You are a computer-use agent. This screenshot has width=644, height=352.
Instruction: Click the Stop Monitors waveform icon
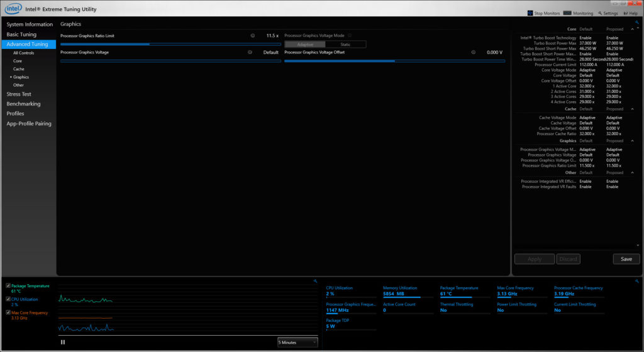tap(530, 13)
